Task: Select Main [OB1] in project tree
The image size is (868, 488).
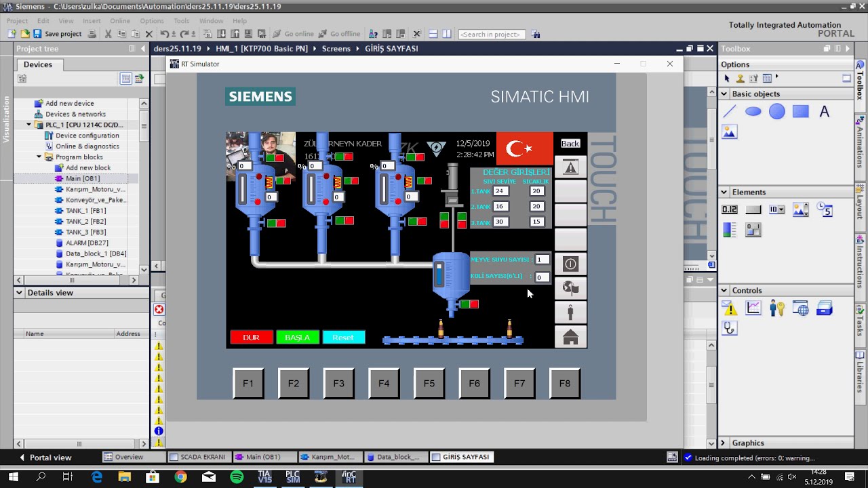Action: point(83,178)
